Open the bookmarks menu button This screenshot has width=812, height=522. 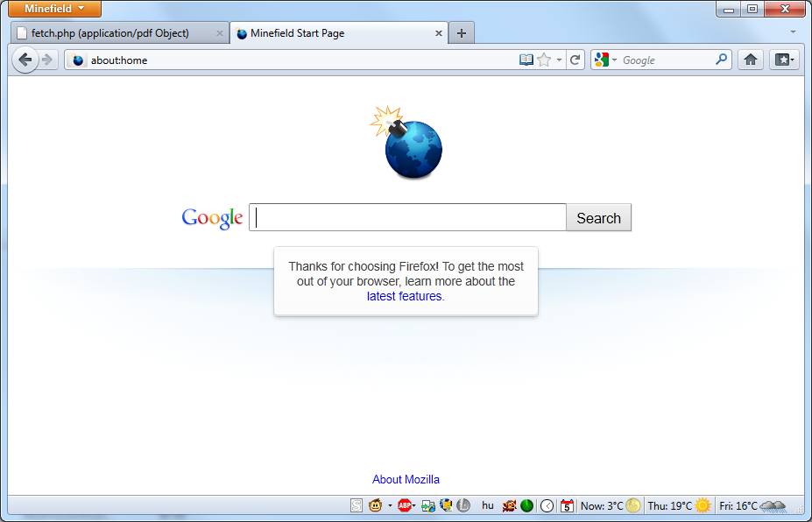(x=784, y=60)
